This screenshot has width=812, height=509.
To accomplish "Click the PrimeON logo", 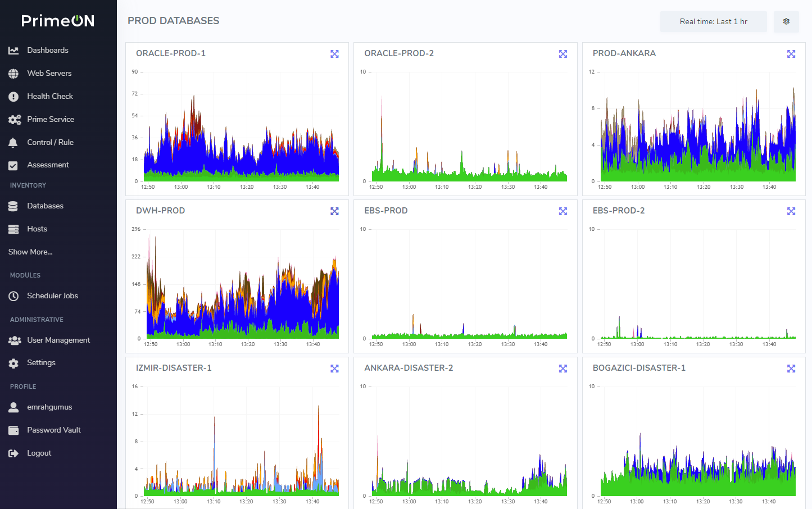I will (58, 21).
